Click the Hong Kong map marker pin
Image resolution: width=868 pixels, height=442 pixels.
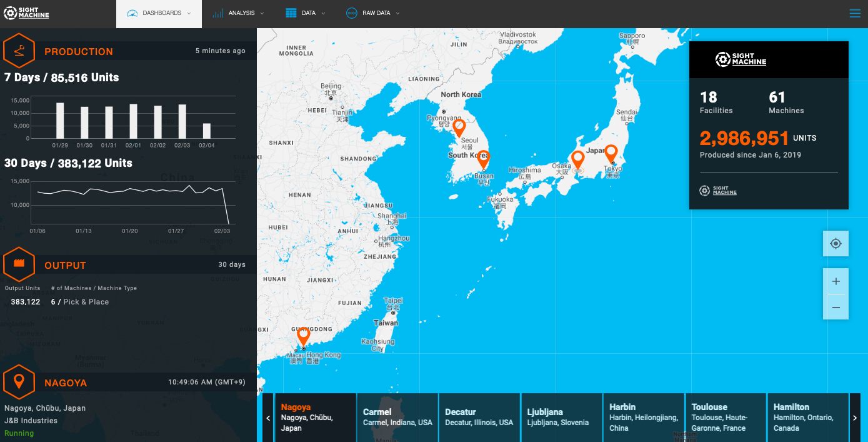tap(304, 336)
